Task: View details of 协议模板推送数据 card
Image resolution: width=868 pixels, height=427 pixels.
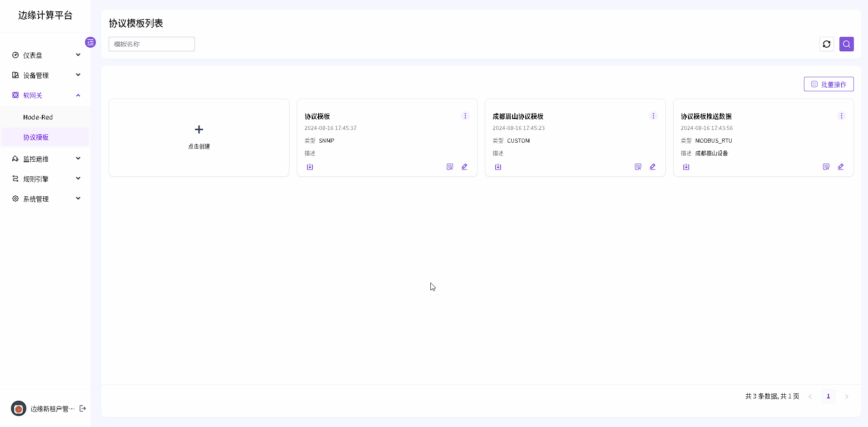Action: point(826,167)
